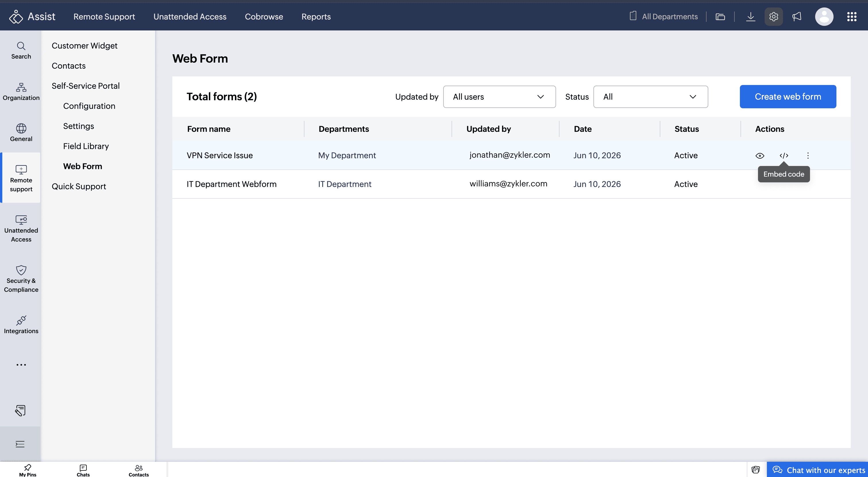Open Field Library submenu item
868x477 pixels.
pos(86,146)
